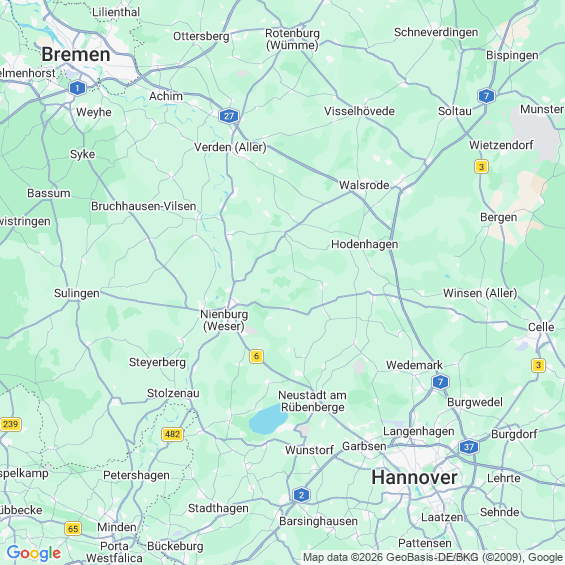Click the Map data copyright text
This screenshot has width=565, height=565.
pos(433,557)
